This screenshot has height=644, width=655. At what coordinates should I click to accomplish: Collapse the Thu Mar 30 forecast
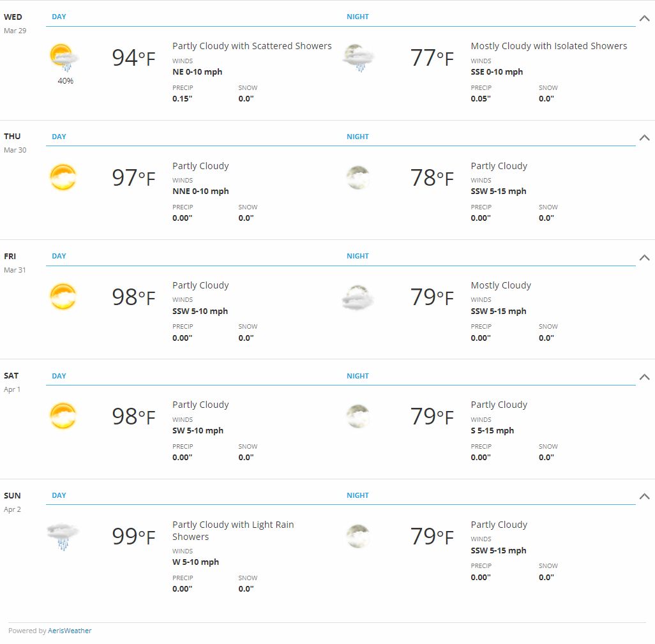[645, 137]
